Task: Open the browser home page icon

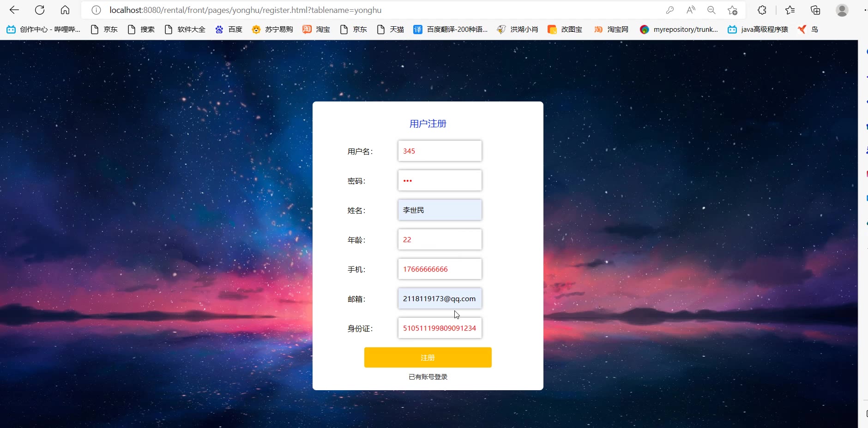Action: pos(65,10)
